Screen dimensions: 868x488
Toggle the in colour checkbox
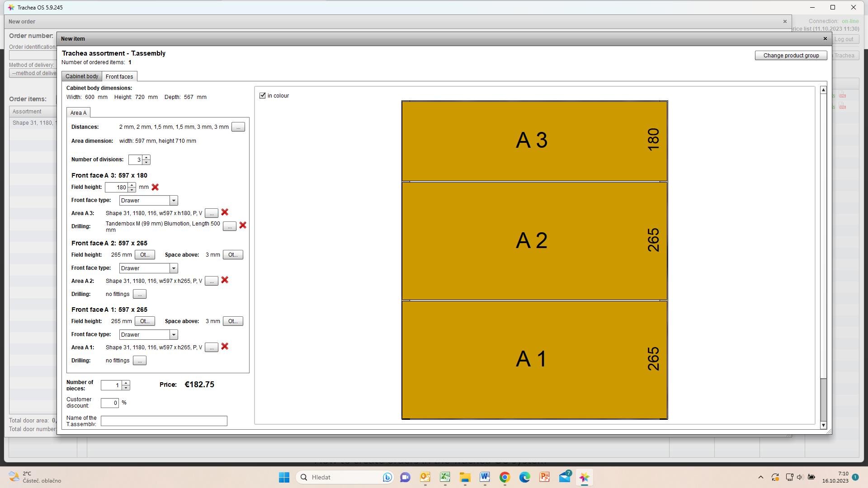click(263, 95)
